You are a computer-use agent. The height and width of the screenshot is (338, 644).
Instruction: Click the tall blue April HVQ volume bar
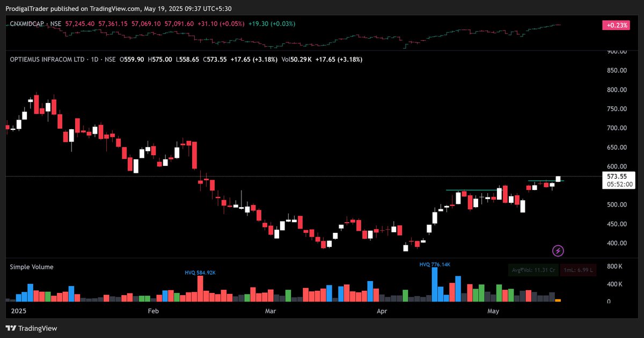[434, 284]
